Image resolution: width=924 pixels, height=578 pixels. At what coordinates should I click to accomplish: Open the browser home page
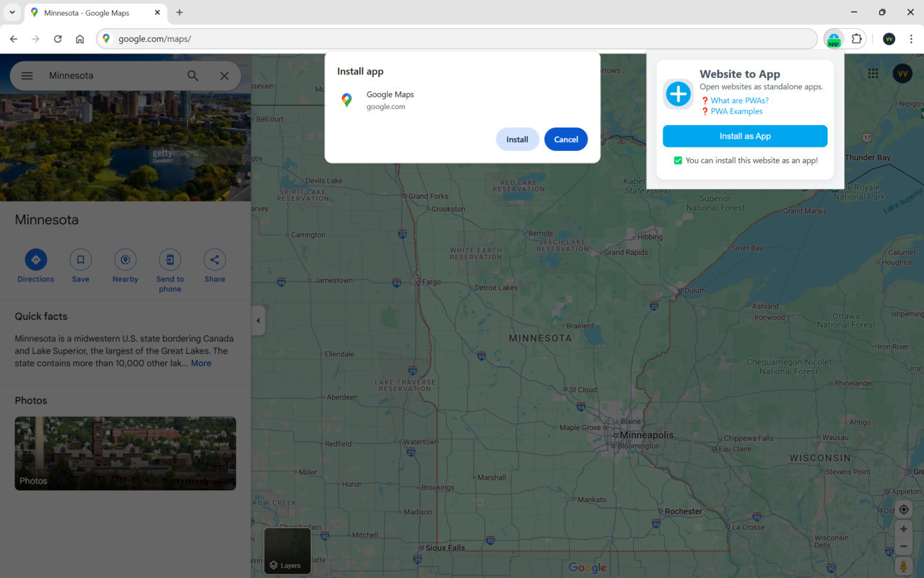tap(80, 39)
